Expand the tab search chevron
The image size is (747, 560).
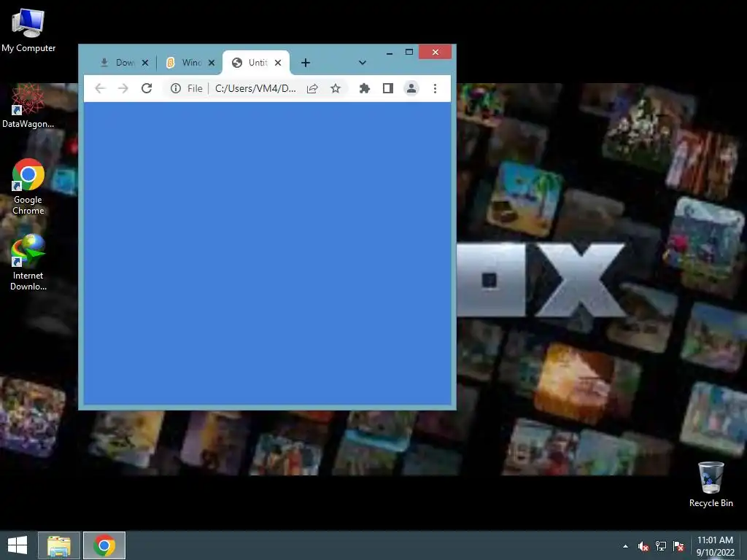pyautogui.click(x=363, y=63)
